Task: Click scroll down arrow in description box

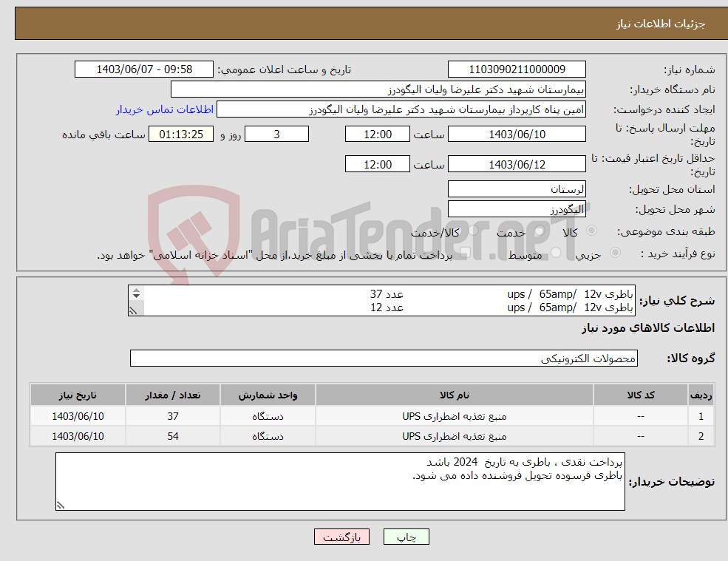Action: coord(136,296)
